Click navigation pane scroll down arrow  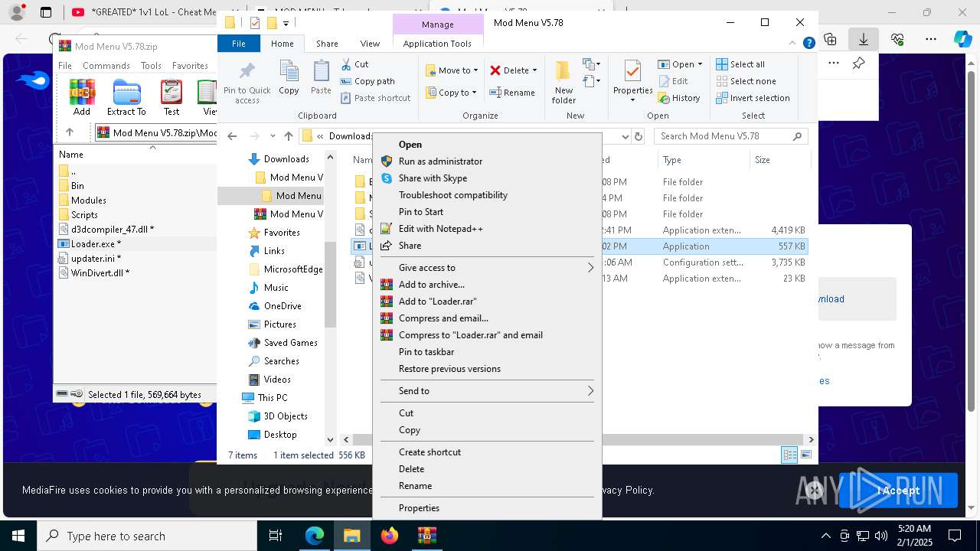331,439
